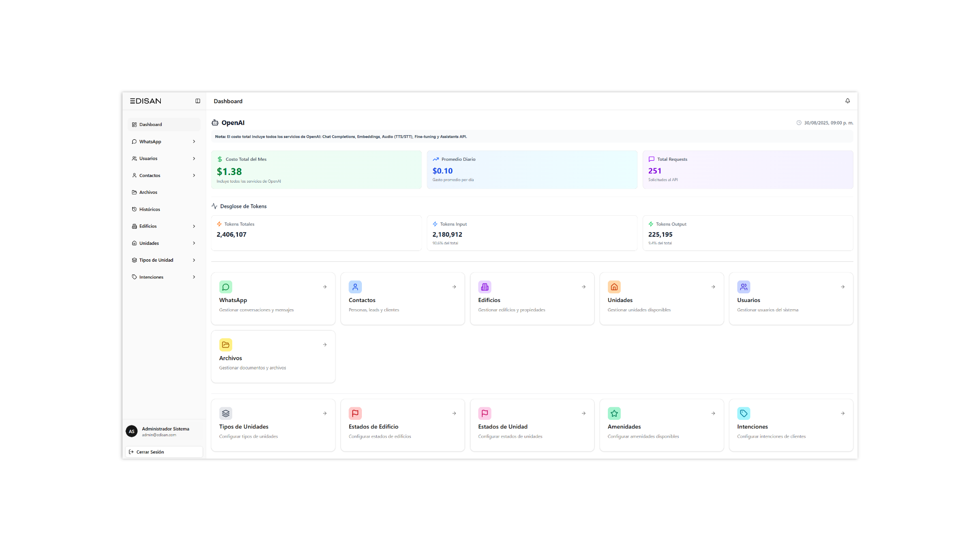The height and width of the screenshot is (551, 980).
Task: Click the Tipos de Unidades layers icon
Action: [226, 413]
